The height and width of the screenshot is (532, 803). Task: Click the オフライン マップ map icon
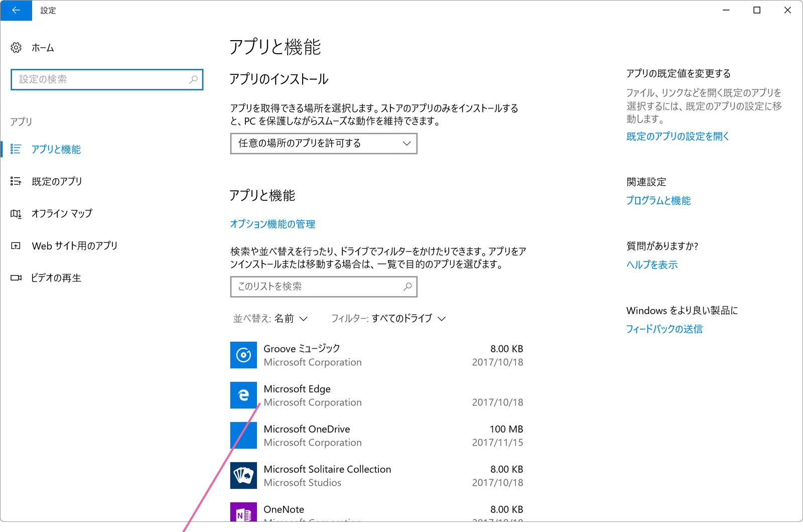16,214
